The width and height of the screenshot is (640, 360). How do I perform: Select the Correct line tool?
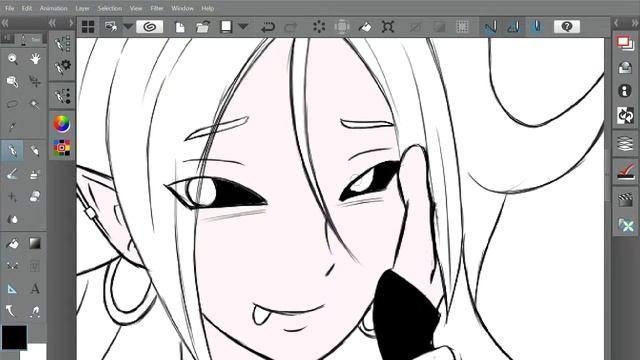point(11,311)
